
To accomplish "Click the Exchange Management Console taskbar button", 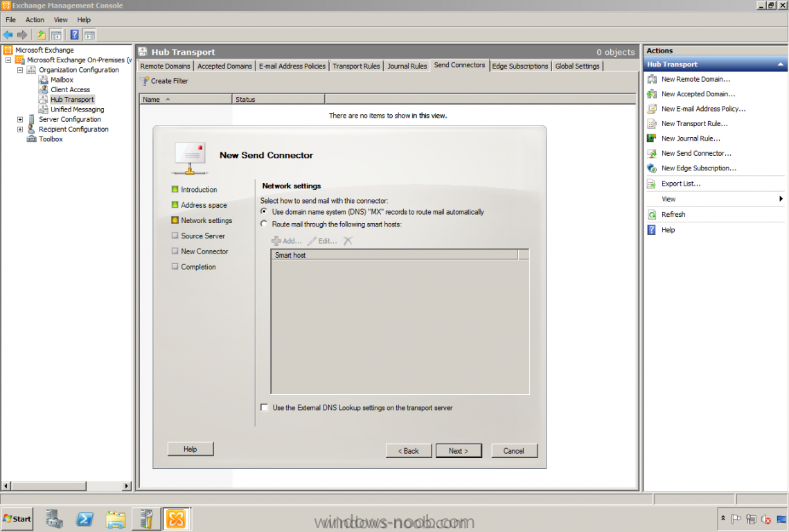I will [x=176, y=519].
